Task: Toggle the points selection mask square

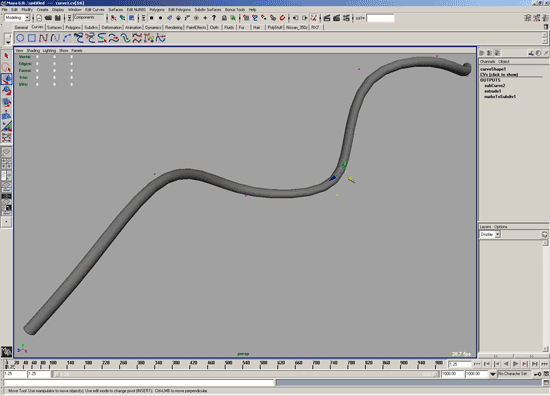Action: [x=152, y=18]
